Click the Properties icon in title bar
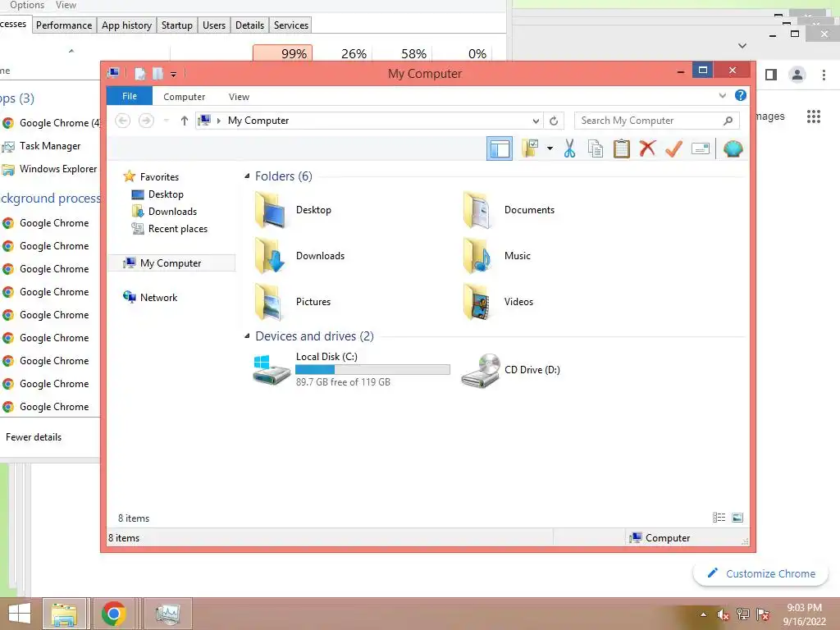This screenshot has height=630, width=840. click(x=139, y=74)
